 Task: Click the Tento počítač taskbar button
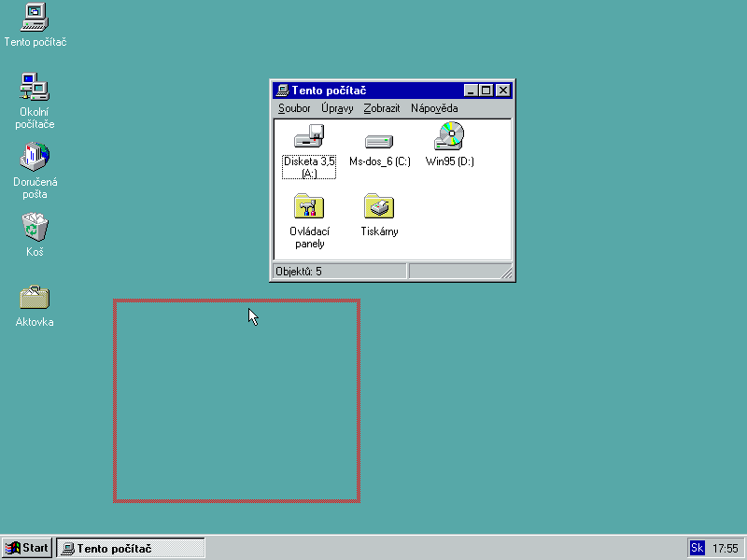[x=131, y=548]
